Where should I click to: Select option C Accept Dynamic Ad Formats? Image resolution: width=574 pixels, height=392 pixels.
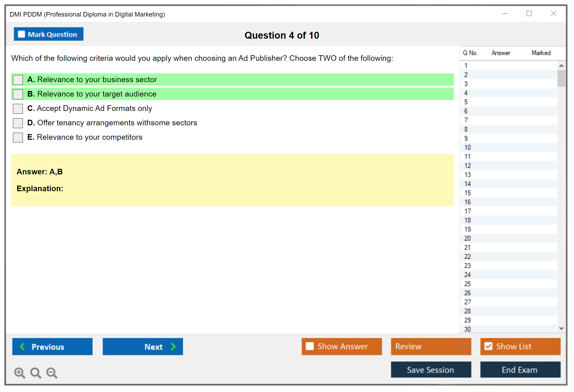click(x=18, y=109)
